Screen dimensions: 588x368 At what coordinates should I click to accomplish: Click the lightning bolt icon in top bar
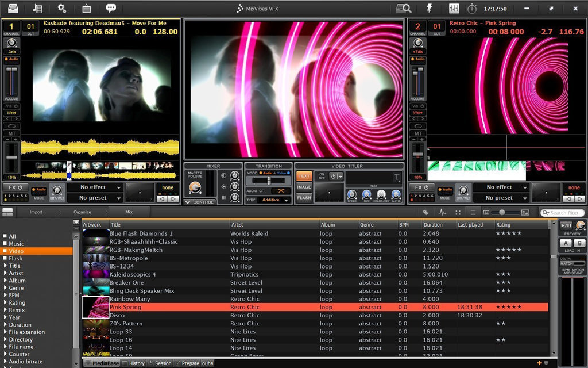pyautogui.click(x=429, y=9)
